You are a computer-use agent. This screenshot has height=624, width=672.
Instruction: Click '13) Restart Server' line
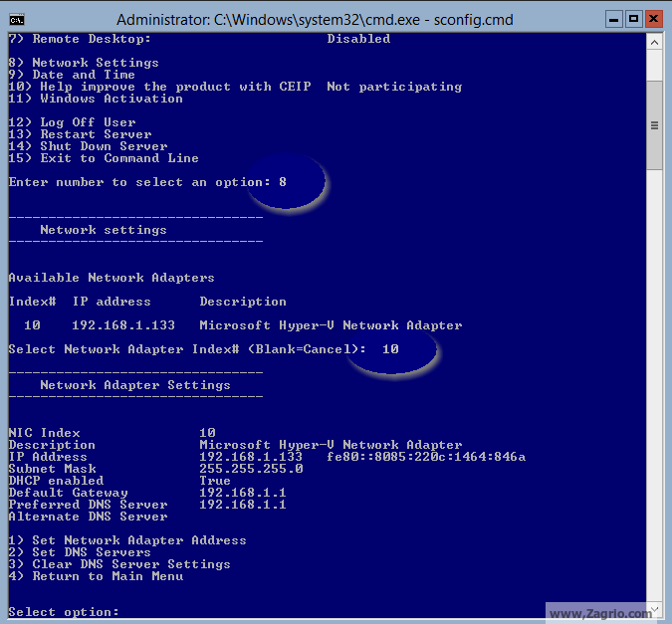[x=81, y=134]
